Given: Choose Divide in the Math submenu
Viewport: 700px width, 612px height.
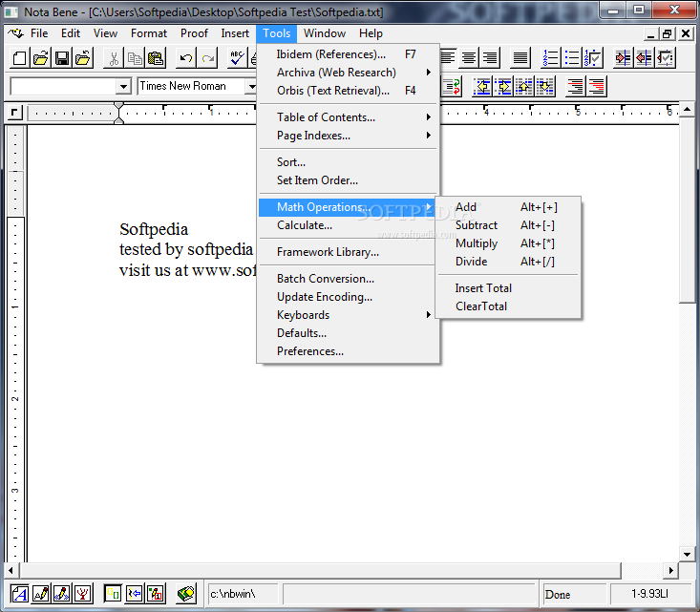Looking at the screenshot, I should [x=508, y=262].
